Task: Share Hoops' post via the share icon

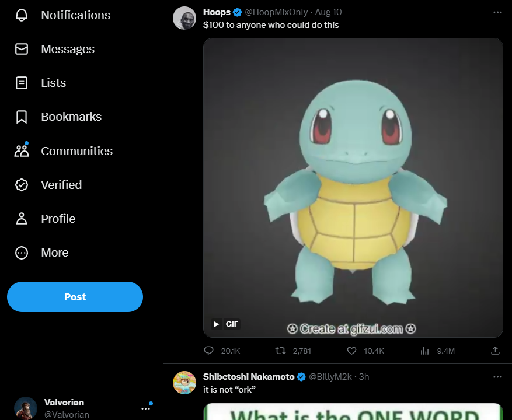Action: coord(495,351)
